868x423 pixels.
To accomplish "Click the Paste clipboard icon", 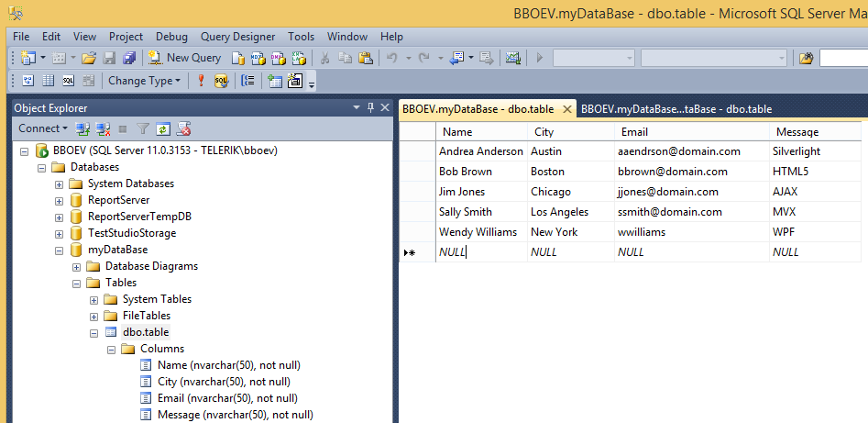I will point(366,58).
